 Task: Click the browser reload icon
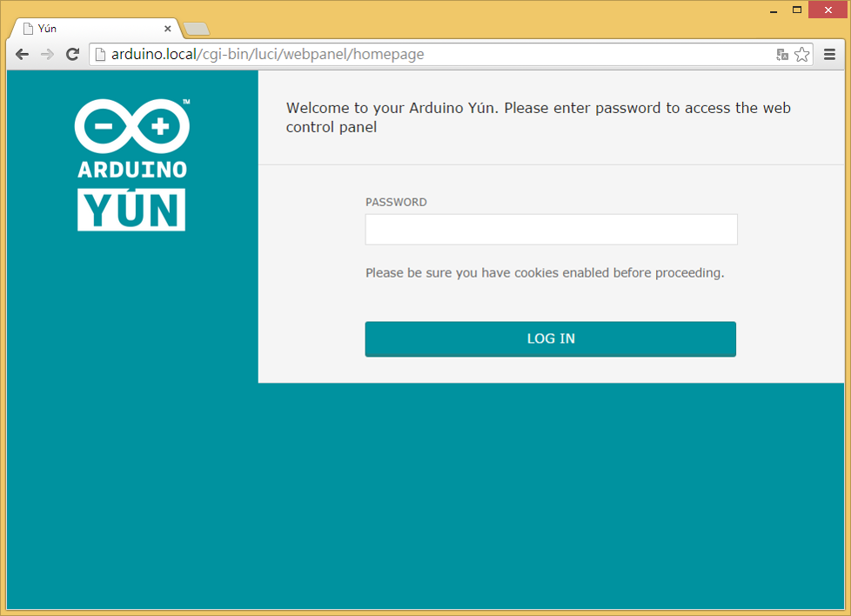[x=72, y=54]
